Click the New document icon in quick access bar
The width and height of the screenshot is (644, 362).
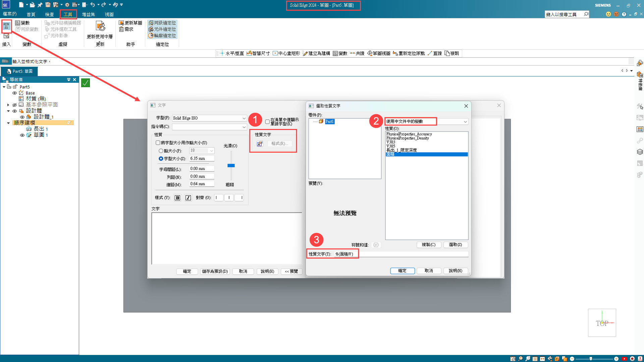pyautogui.click(x=21, y=5)
